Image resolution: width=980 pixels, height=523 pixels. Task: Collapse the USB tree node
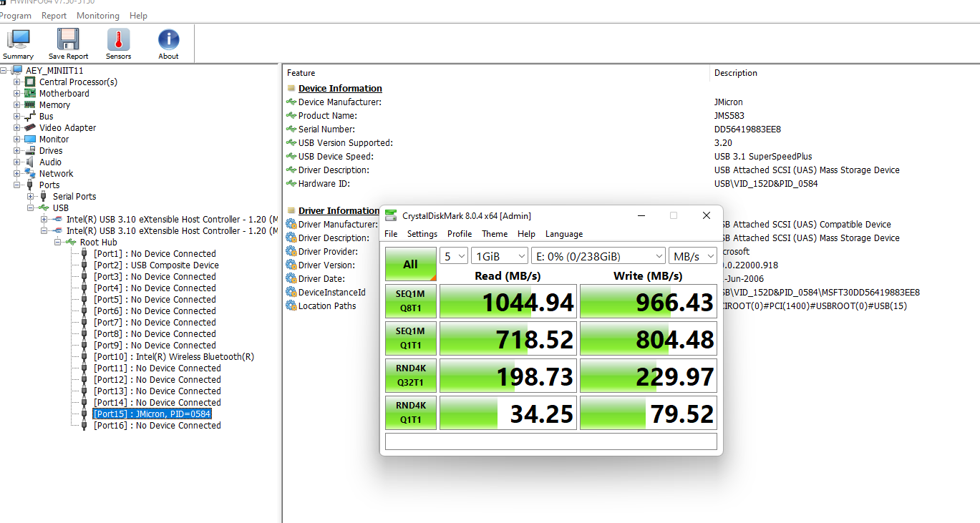pyautogui.click(x=31, y=207)
